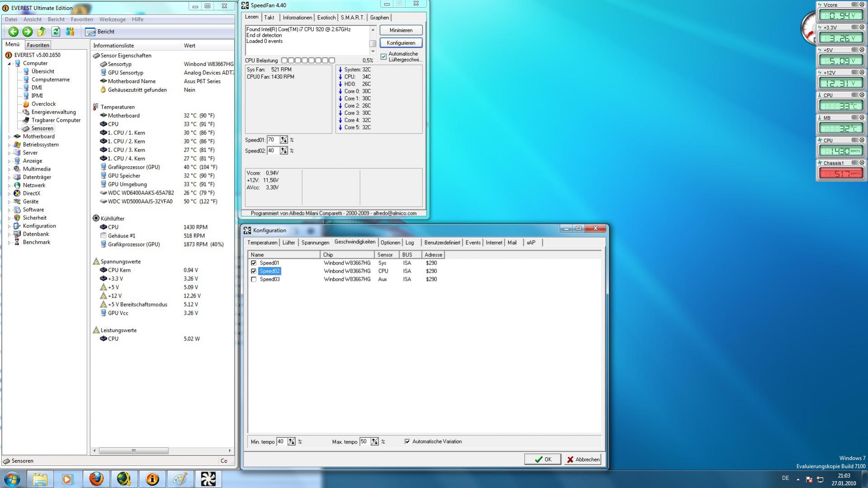
Task: Open the Windows Start menu
Action: (12, 479)
